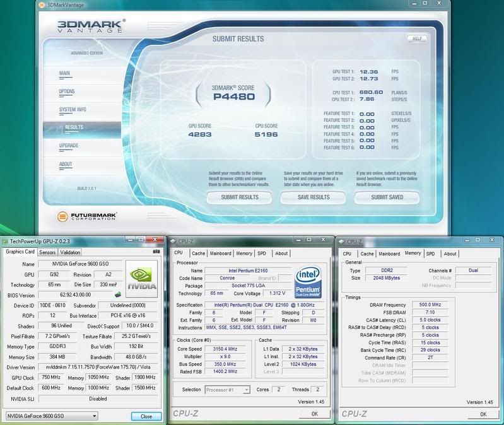Viewport: 504px width, 425px height.
Task: Click the Help button in 3DMark Vantage
Action: coord(417,38)
